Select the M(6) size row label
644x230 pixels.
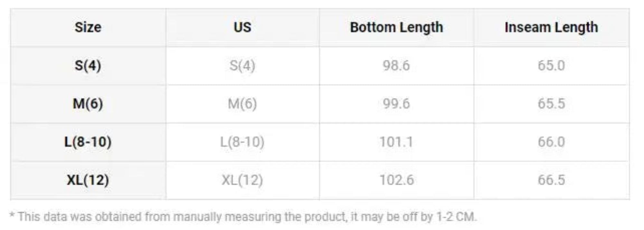pos(88,104)
